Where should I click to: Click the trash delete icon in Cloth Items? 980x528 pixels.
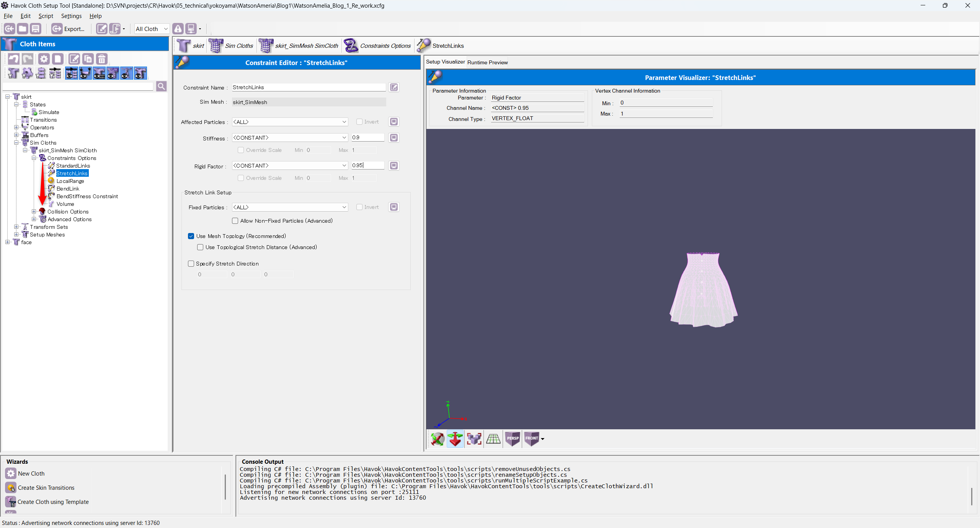pos(101,59)
